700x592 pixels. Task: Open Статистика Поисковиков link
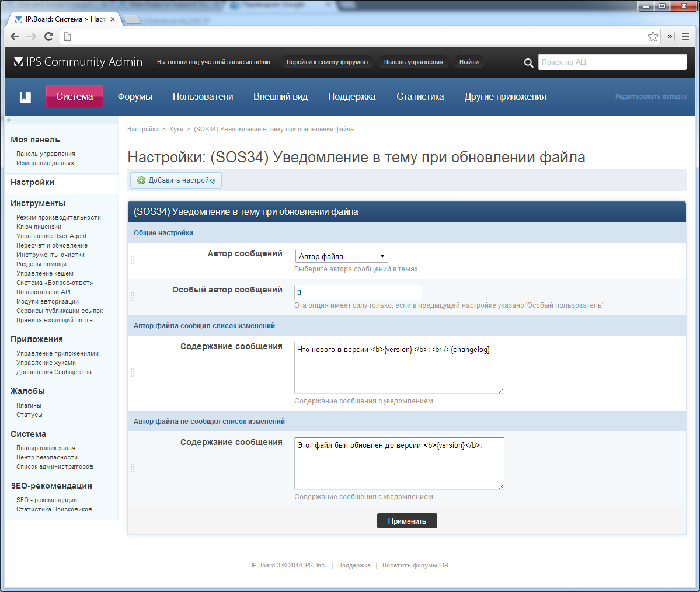coord(54,510)
